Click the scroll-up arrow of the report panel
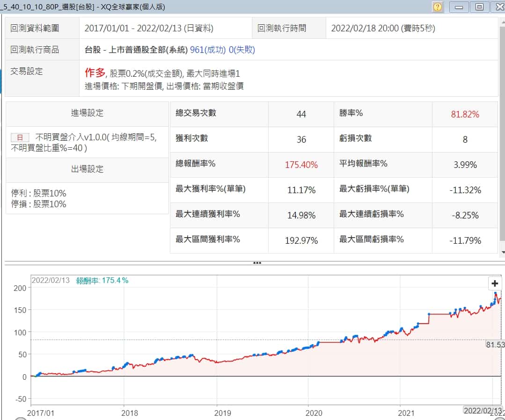 (x=502, y=22)
